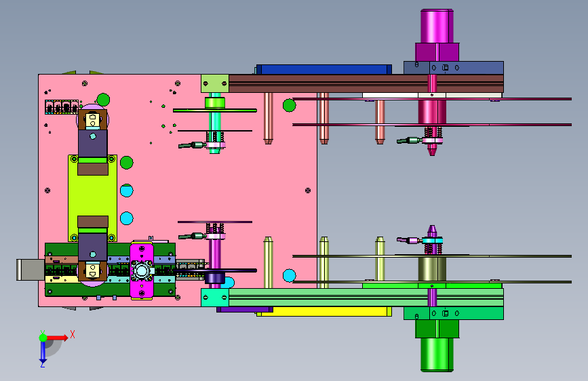Select the gray block protruding from the left edge
This screenshot has height=381, width=588.
(31, 270)
